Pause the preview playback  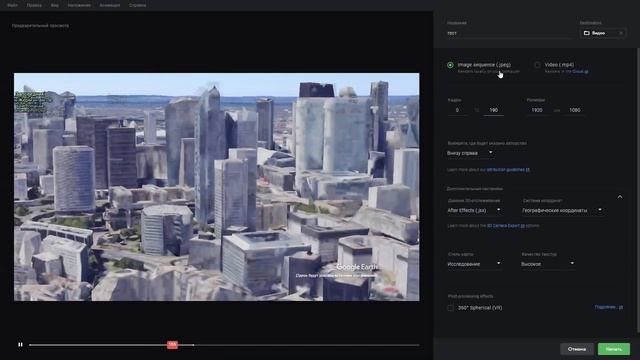[20, 345]
